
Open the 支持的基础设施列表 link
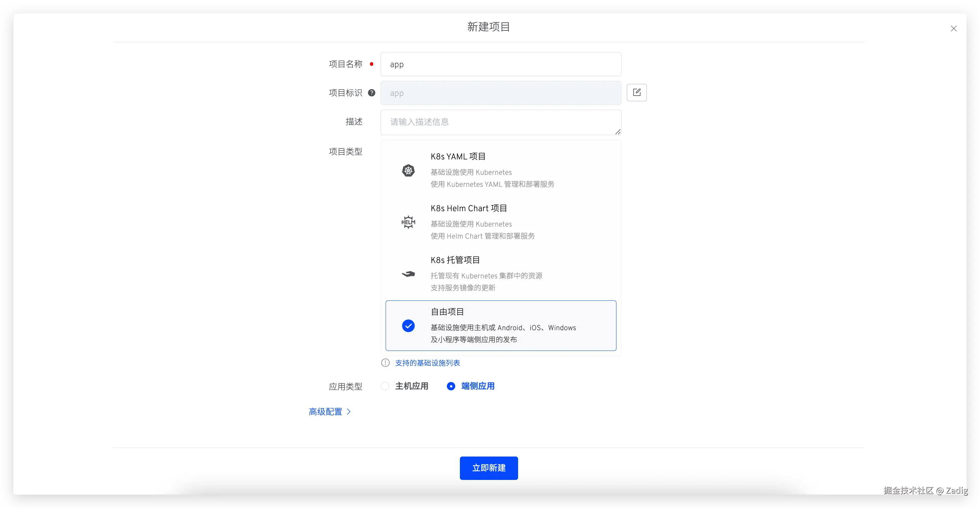click(427, 363)
